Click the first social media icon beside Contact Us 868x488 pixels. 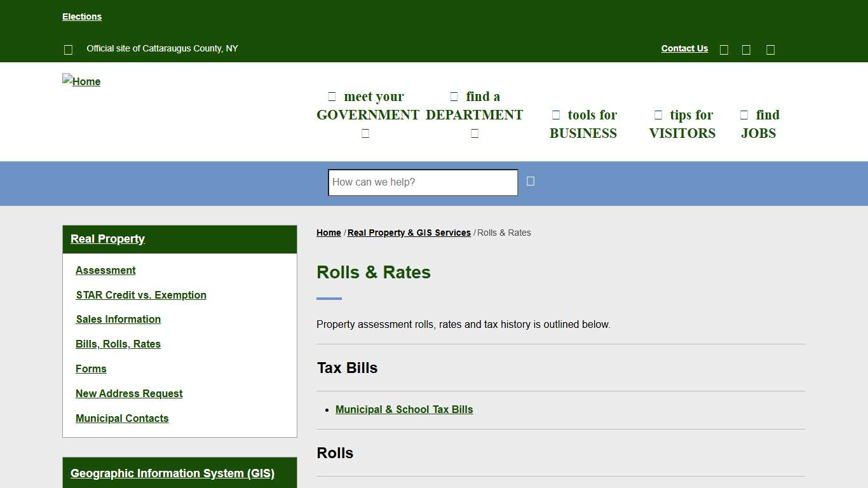724,49
